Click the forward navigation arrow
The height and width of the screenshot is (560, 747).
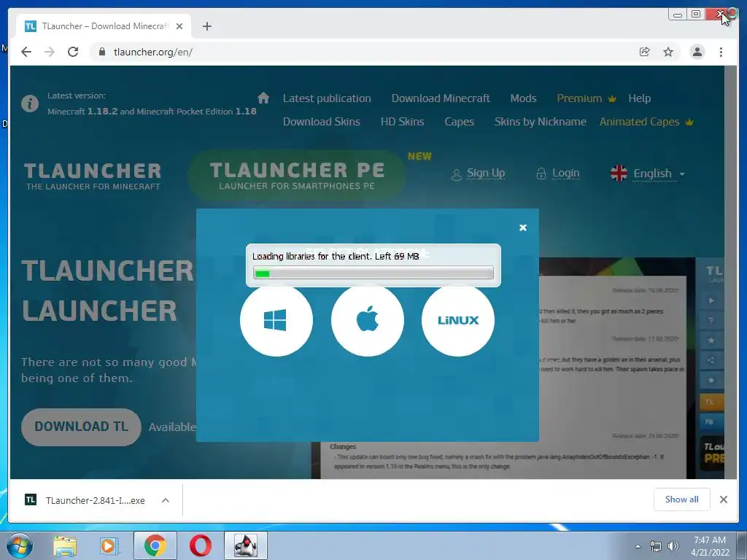50,52
